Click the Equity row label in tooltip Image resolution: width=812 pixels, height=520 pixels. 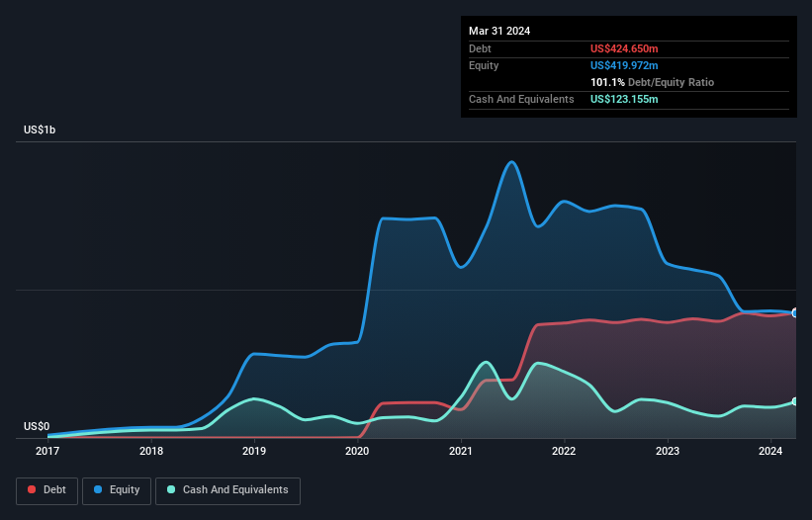tap(484, 65)
